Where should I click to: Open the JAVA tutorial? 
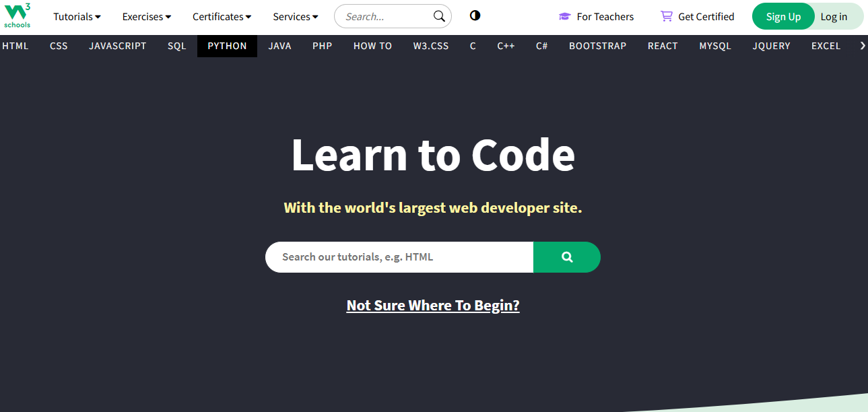pyautogui.click(x=279, y=46)
